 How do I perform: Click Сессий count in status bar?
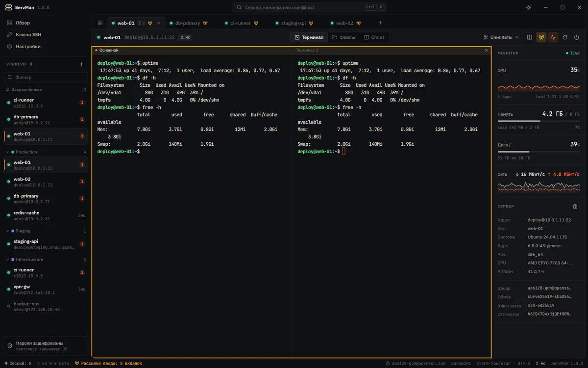pyautogui.click(x=18, y=364)
